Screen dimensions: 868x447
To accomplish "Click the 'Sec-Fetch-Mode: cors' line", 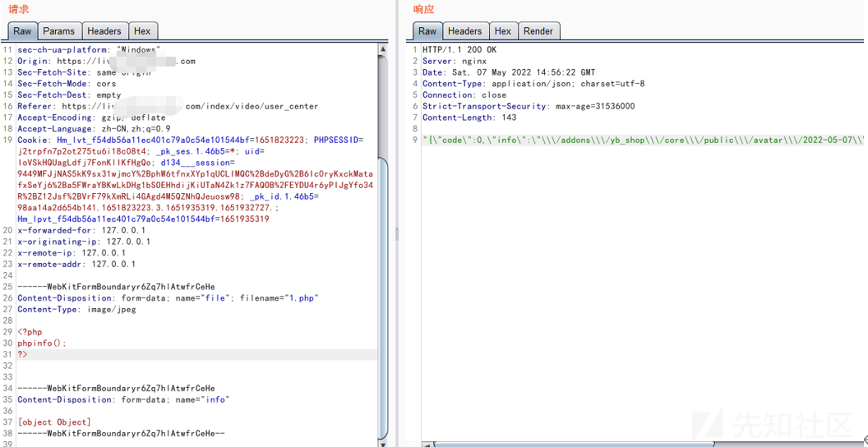I will [x=67, y=84].
